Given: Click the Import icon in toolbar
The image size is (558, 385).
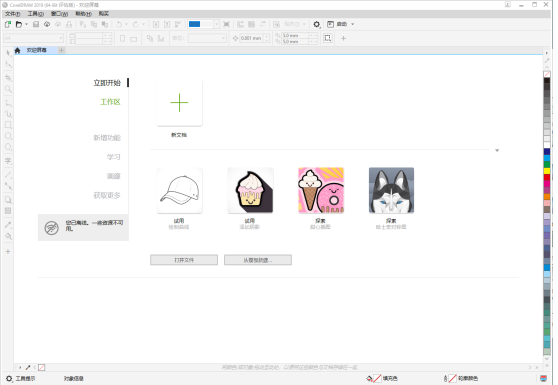Looking at the screenshot, I should tap(156, 24).
